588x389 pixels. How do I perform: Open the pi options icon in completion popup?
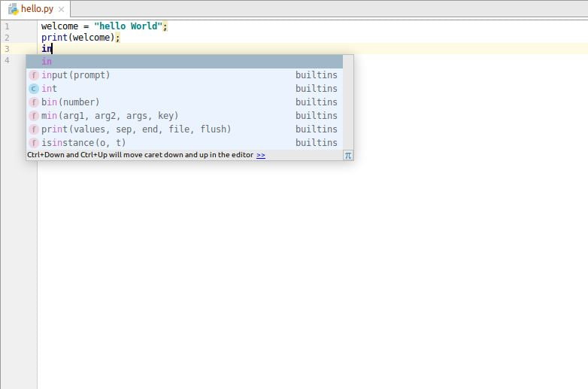coord(348,155)
